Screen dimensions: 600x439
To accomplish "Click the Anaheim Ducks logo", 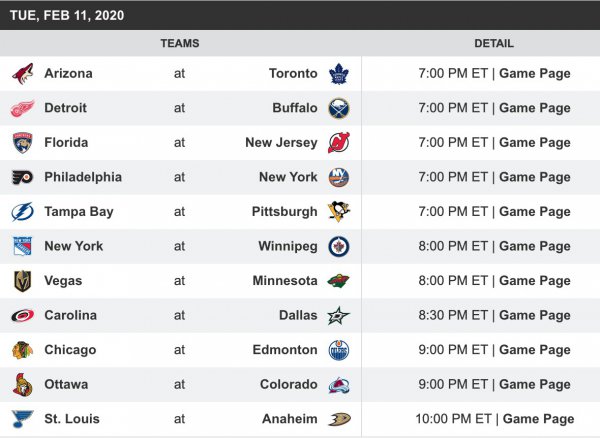I will pyautogui.click(x=339, y=419).
